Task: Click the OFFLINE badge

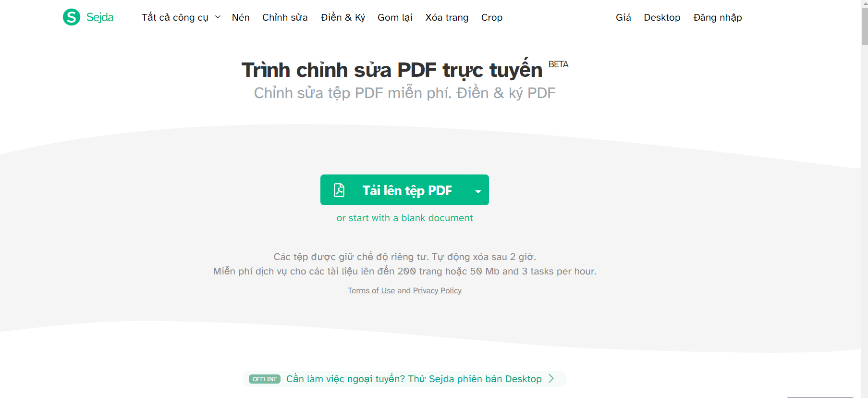Action: [x=265, y=379]
